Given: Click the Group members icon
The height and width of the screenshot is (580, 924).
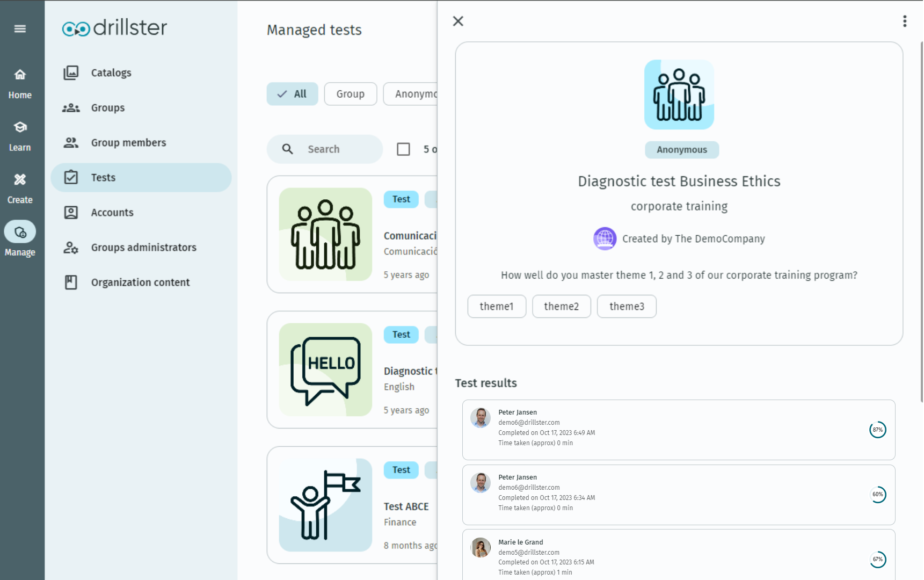Looking at the screenshot, I should point(71,142).
